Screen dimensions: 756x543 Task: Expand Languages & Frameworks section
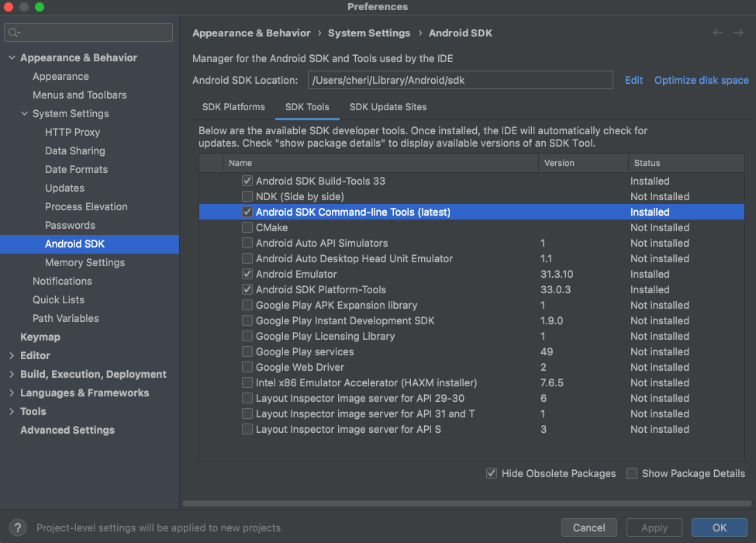[x=12, y=393]
